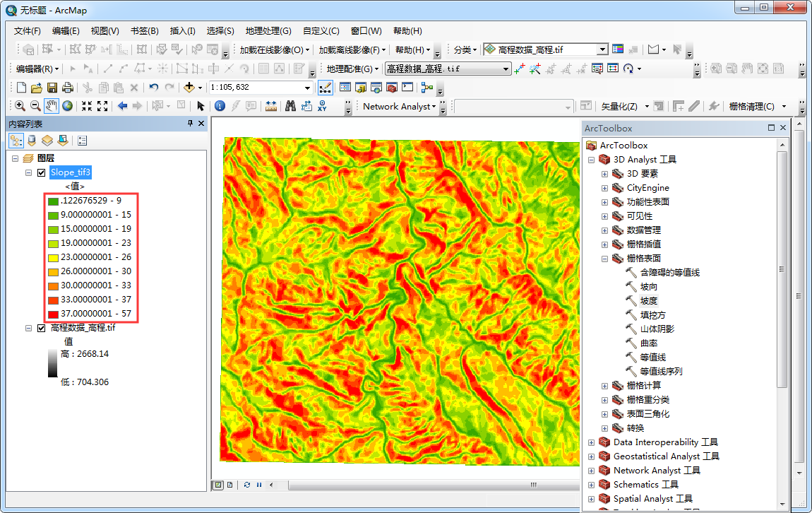Viewport: 812px width, 513px height.
Task: Open the 编辑器(R) editor menu
Action: click(x=37, y=69)
